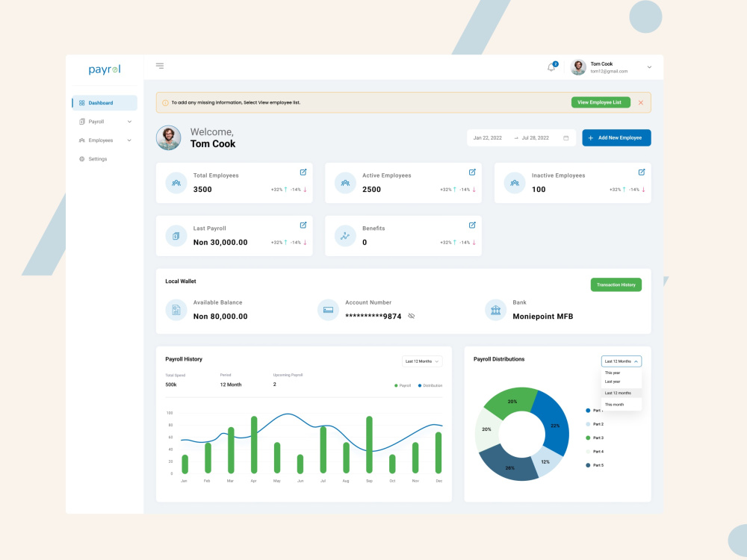Expand Employees submenu chevron
The height and width of the screenshot is (560, 747).
tap(129, 140)
